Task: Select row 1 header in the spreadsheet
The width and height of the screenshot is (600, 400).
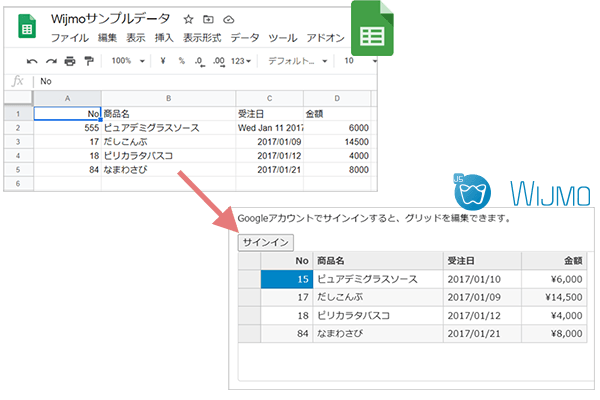Action: click(x=18, y=114)
